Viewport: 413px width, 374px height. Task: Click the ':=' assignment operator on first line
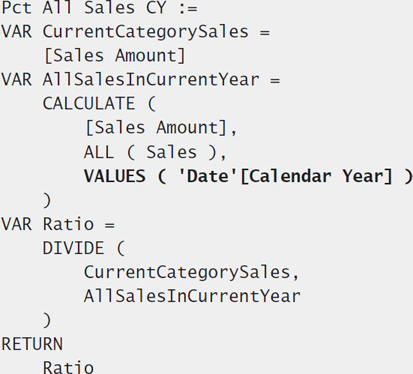188,9
